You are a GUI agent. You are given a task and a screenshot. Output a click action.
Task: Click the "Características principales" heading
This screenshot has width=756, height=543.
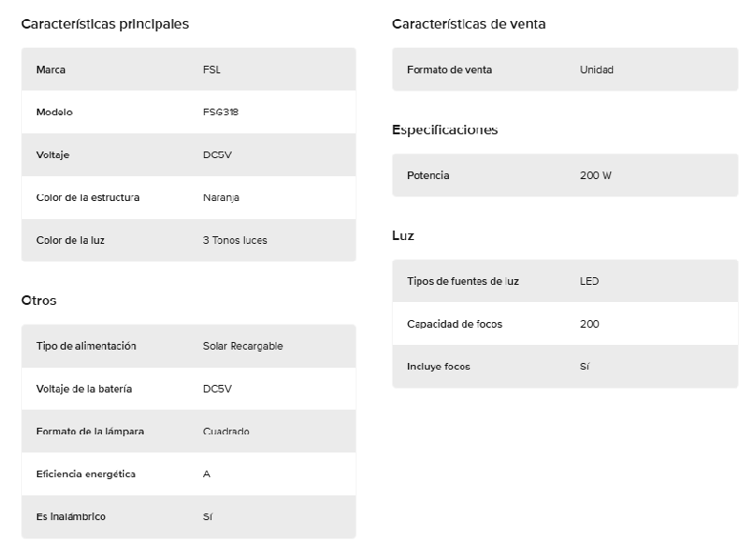point(105,24)
